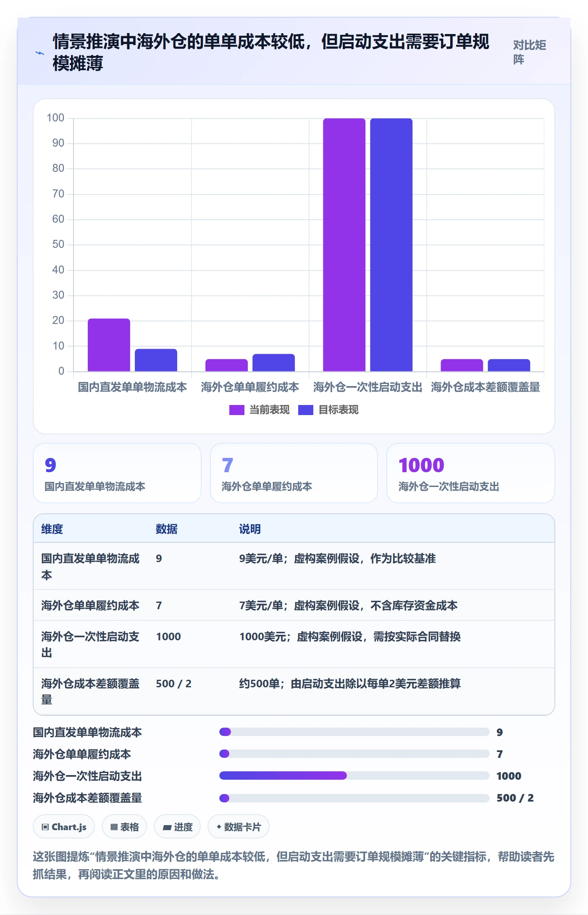Select the Chart.js tag chip
Image resolution: width=588 pixels, height=915 pixels.
(x=64, y=827)
